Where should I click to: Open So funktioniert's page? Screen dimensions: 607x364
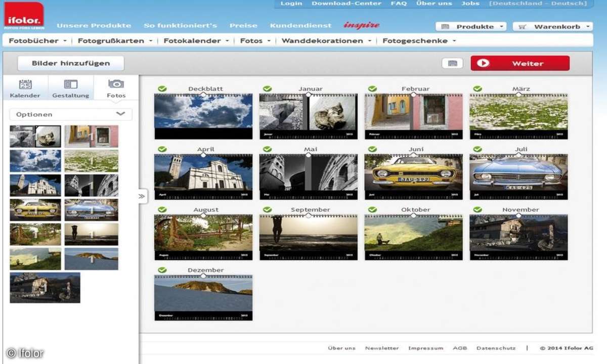(x=180, y=25)
